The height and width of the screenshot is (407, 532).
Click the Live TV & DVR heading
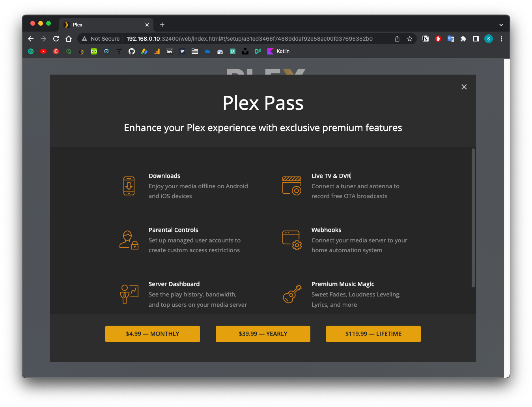[331, 176]
